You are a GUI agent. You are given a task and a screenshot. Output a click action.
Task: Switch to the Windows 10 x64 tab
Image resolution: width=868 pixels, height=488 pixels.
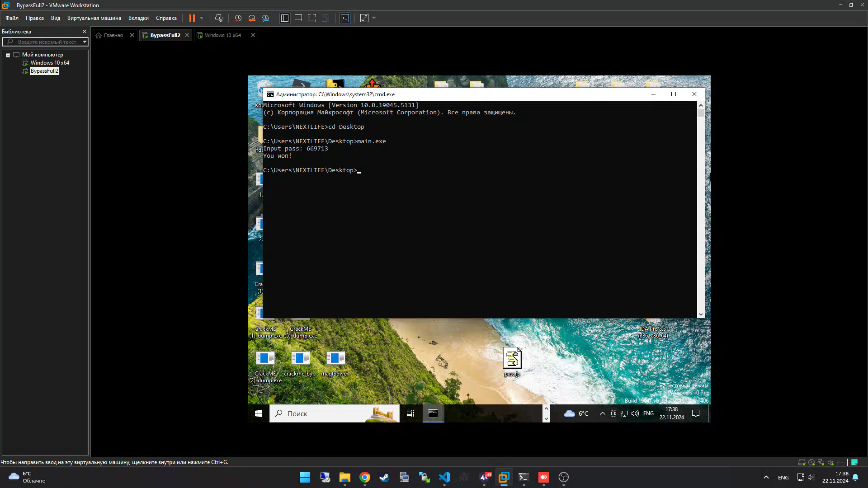point(222,35)
